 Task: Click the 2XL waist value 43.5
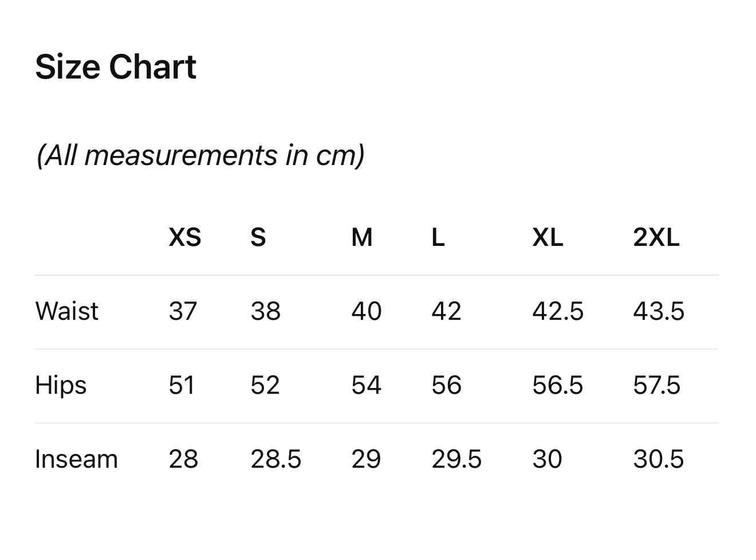coord(659,311)
